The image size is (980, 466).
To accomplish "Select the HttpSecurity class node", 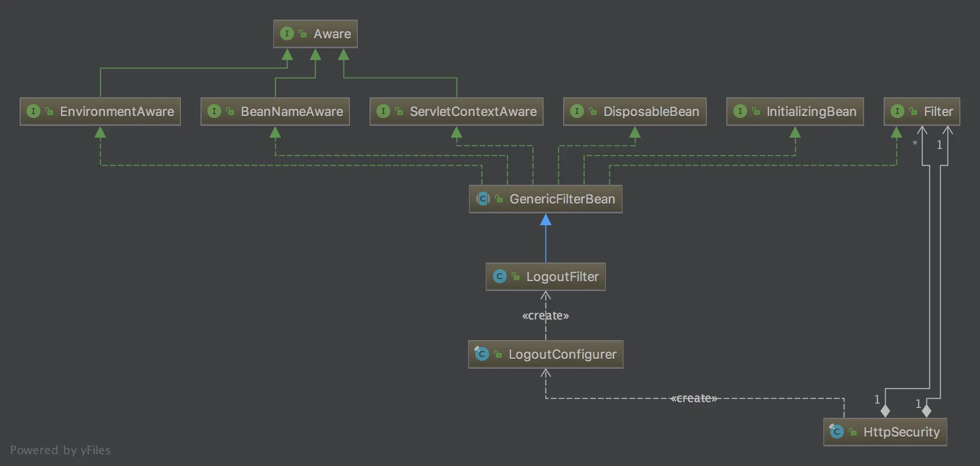I will [x=885, y=432].
